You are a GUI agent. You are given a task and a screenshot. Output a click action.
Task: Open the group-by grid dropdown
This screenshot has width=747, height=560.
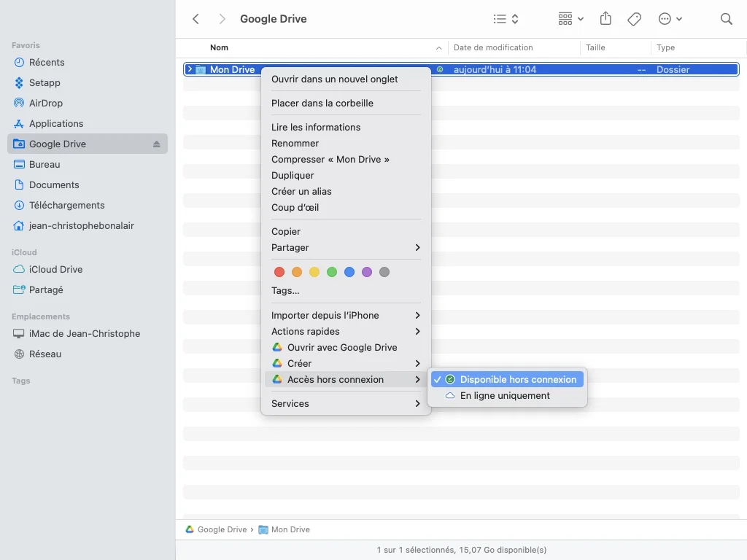[x=570, y=19]
